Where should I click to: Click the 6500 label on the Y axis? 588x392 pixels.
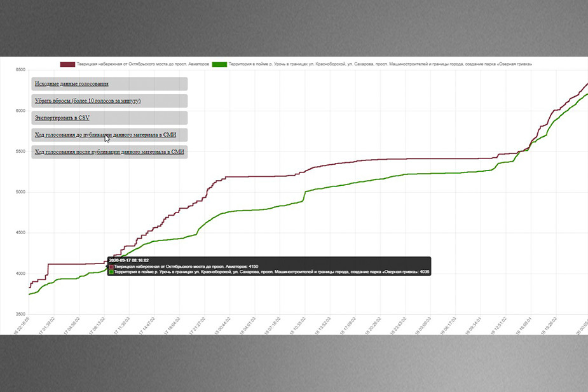click(20, 70)
